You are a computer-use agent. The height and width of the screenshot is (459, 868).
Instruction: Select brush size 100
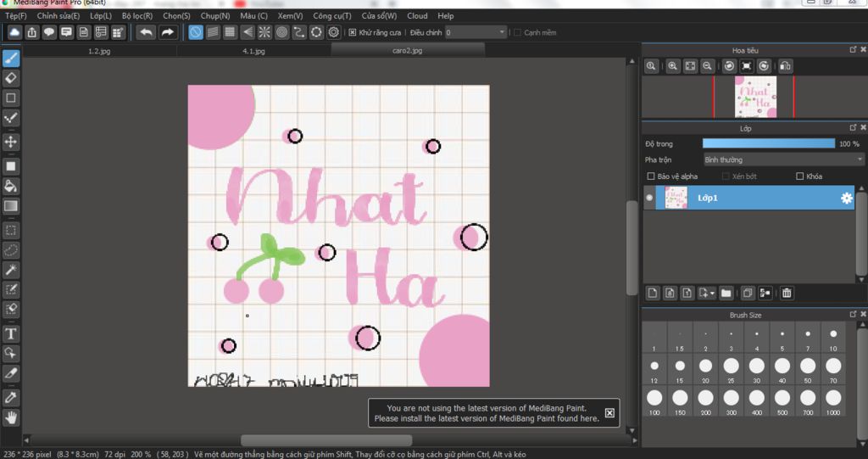(654, 401)
